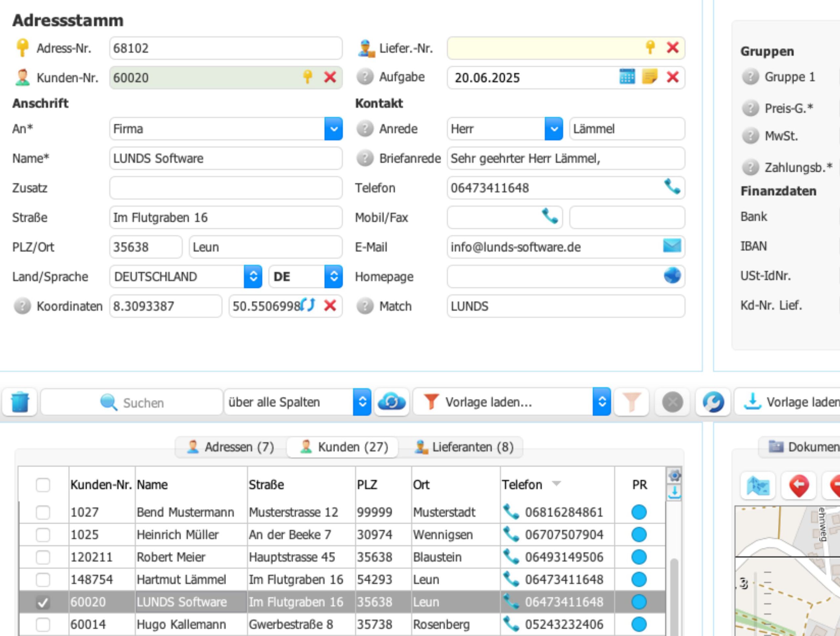Viewport: 840px width, 636px height.
Task: Open the An* Firma dropdown
Action: click(x=333, y=129)
